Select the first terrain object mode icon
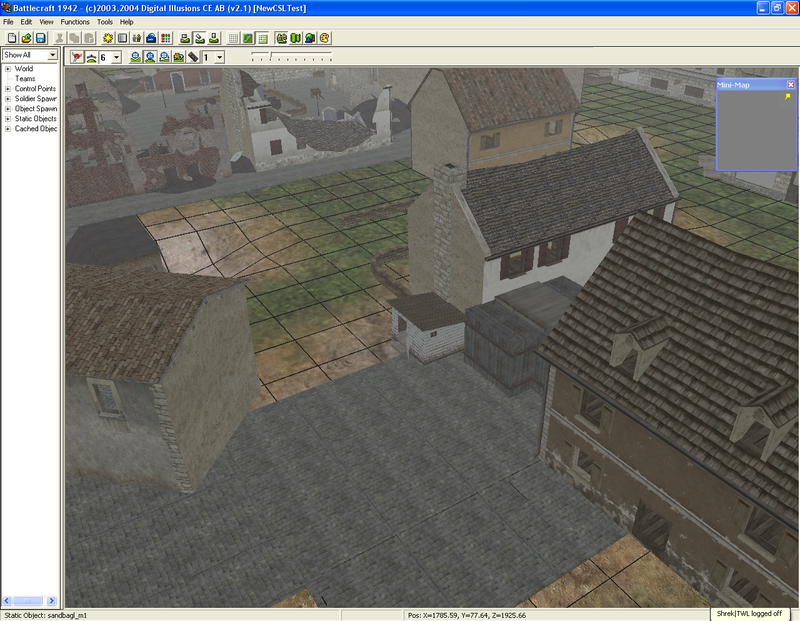 coord(185,38)
